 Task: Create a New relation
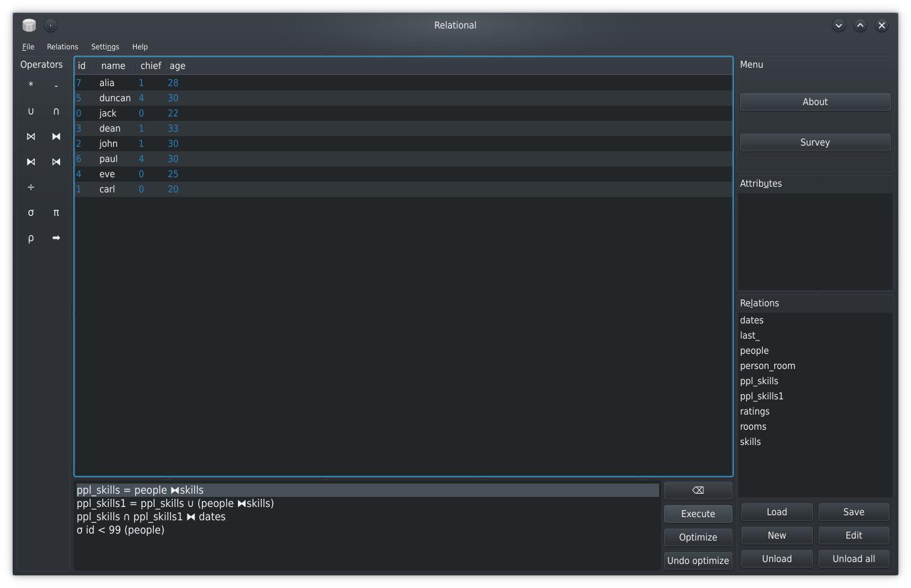pyautogui.click(x=777, y=535)
